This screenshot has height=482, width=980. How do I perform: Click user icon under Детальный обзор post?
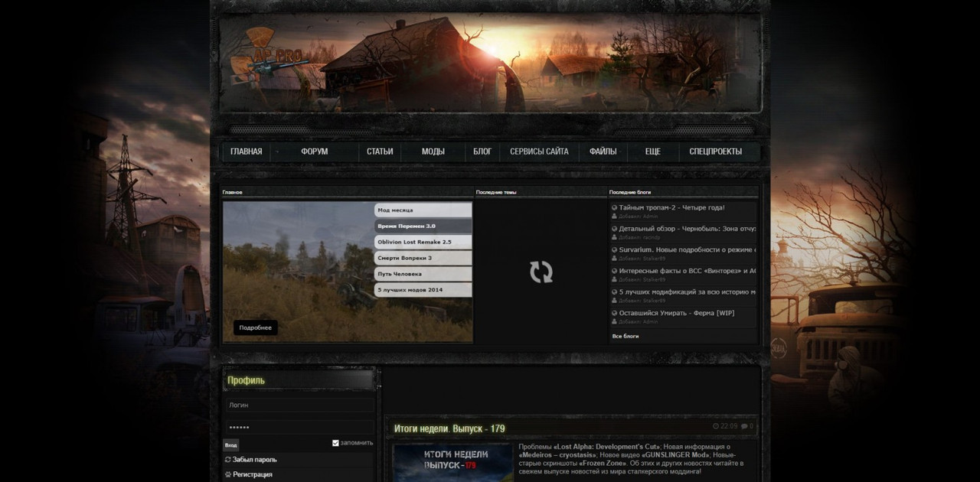pyautogui.click(x=614, y=237)
